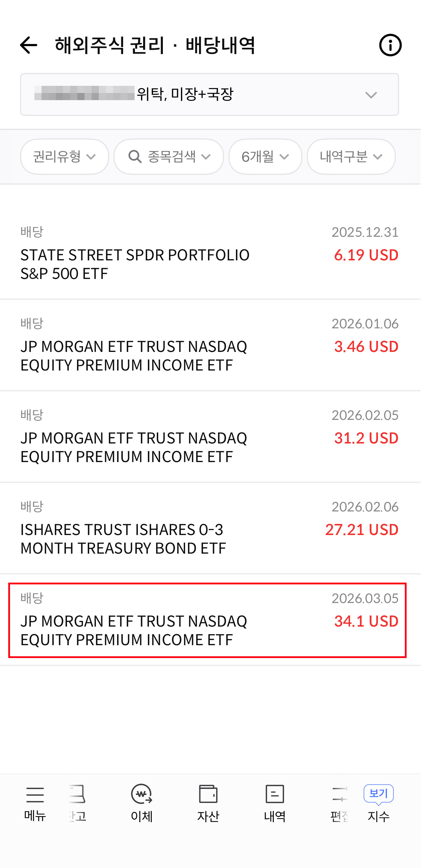Open the info circle icon
This screenshot has height=868, width=422.
coord(390,45)
